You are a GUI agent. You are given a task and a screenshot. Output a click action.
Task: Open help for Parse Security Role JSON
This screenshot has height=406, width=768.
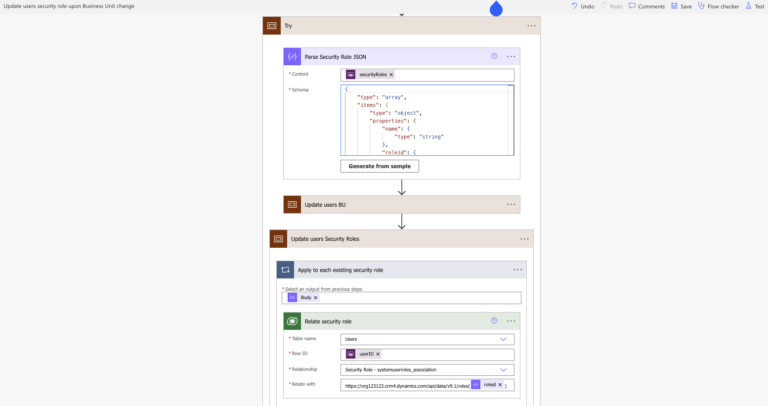[x=494, y=57]
